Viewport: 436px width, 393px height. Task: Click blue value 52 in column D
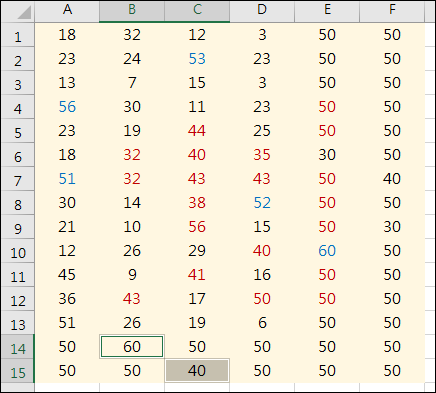click(262, 203)
